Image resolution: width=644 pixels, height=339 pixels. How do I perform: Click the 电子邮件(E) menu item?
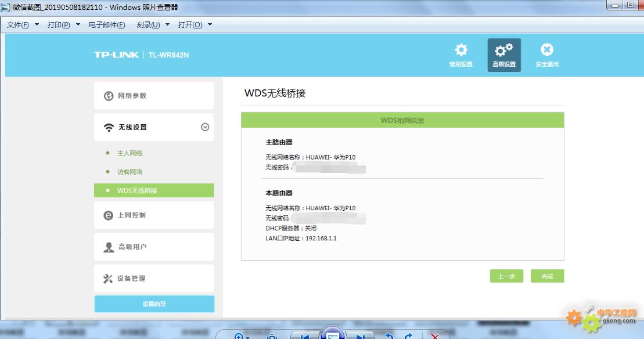(x=107, y=24)
